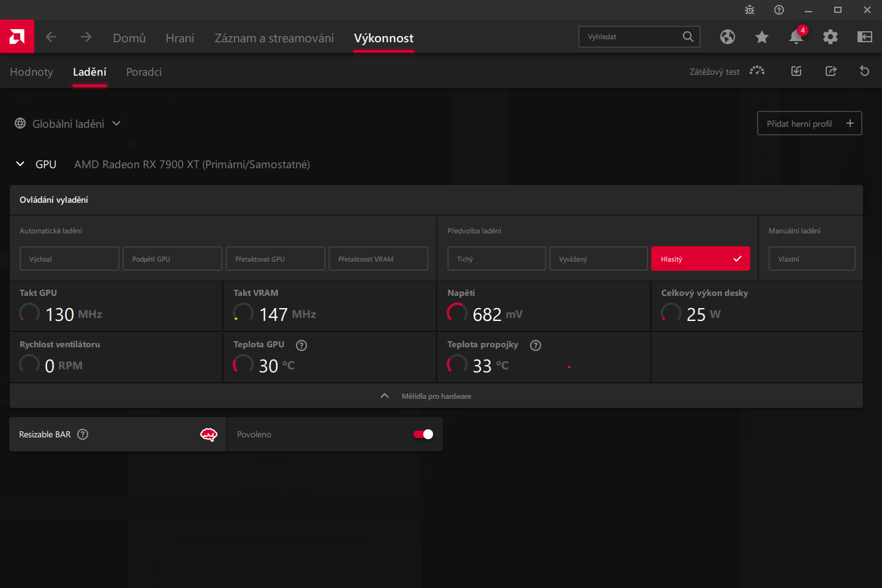This screenshot has width=882, height=588.
Task: Open the Výkonnost tab
Action: [x=383, y=38]
